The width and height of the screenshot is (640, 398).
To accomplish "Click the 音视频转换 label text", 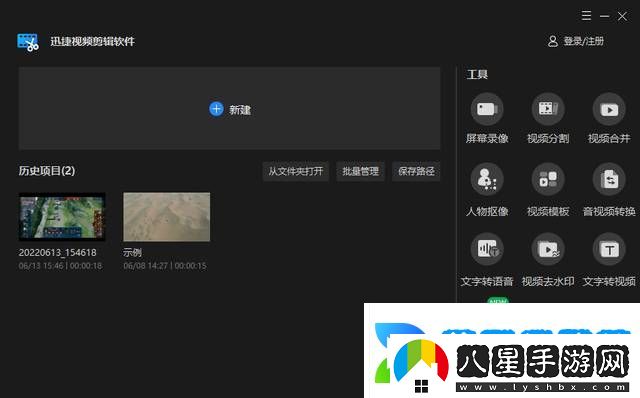I will [609, 211].
